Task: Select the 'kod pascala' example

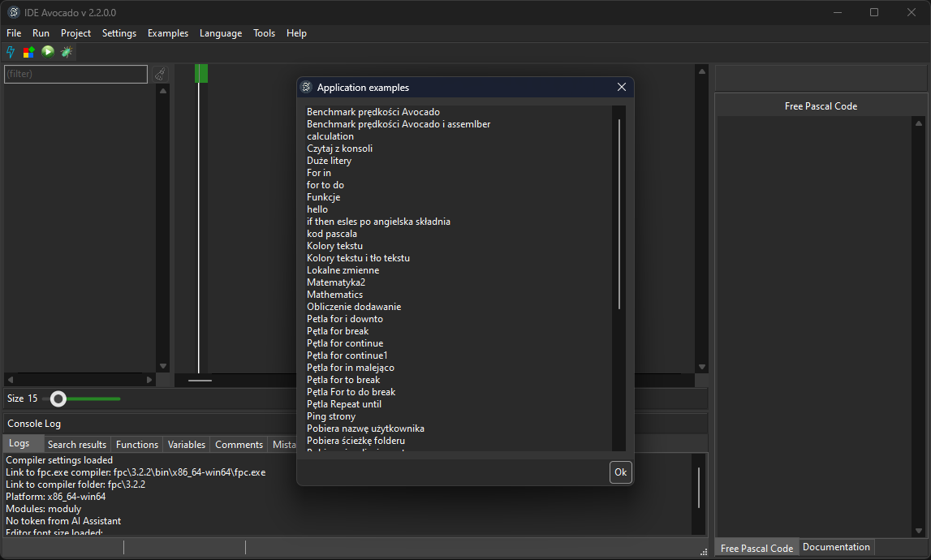Action: (x=332, y=234)
